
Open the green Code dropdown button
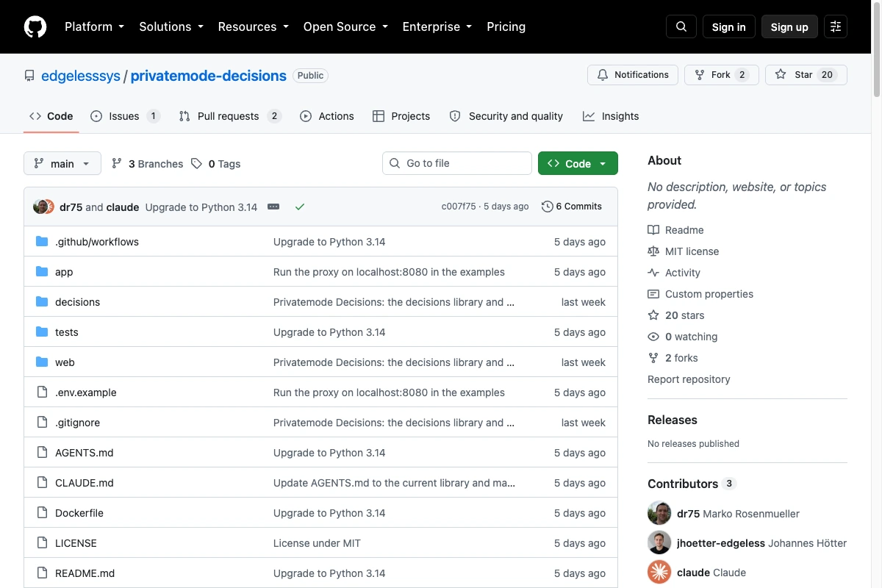click(x=578, y=163)
